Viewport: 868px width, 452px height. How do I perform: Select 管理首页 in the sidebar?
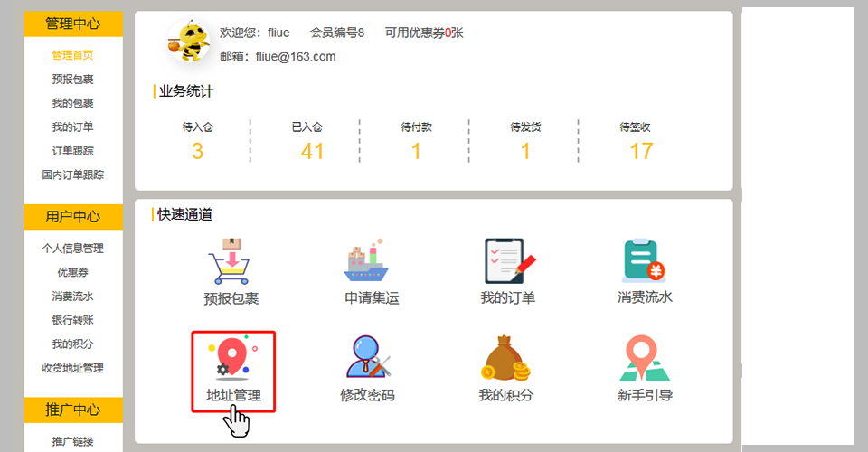[x=72, y=55]
